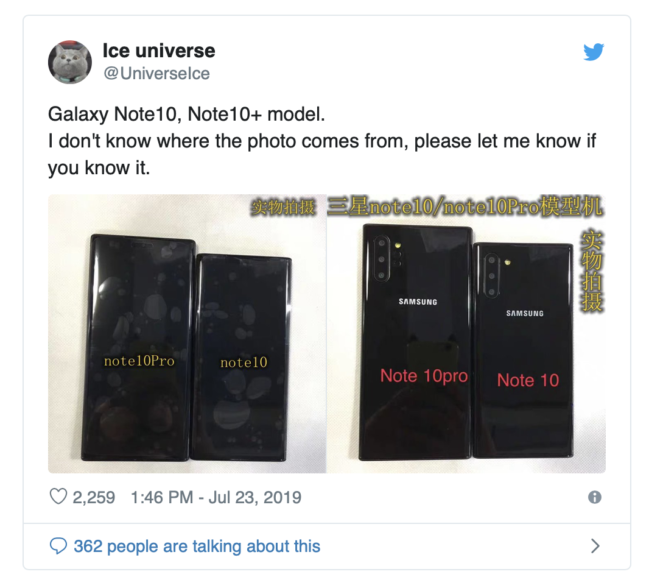View right photo of Samsung phone backs
Viewport: 649px width, 580px height.
[466, 334]
